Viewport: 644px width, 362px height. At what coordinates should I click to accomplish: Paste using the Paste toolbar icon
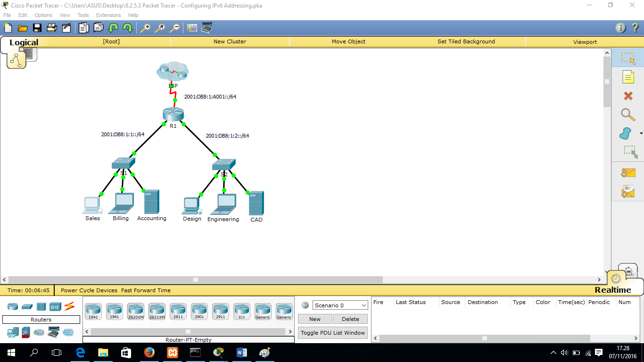click(x=98, y=28)
